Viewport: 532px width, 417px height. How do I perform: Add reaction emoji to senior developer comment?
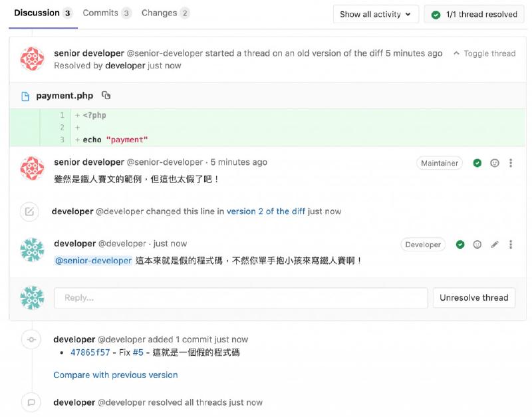tap(495, 163)
